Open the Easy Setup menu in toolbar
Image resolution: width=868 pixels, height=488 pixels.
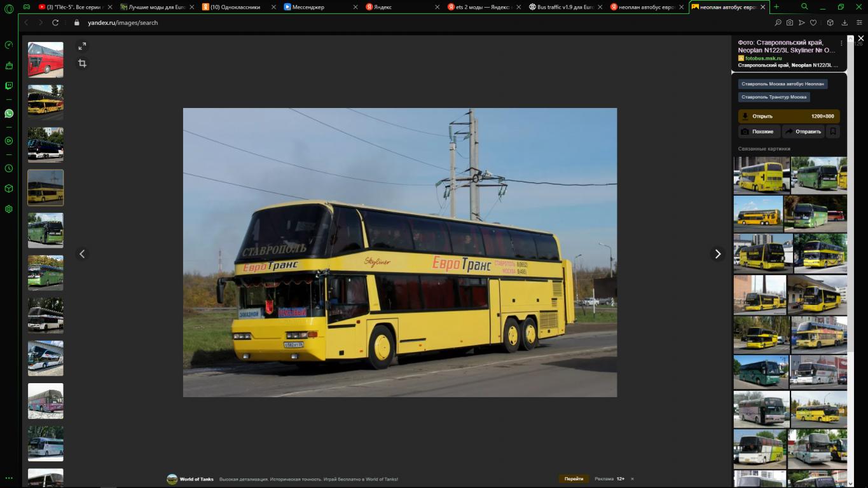tap(859, 23)
